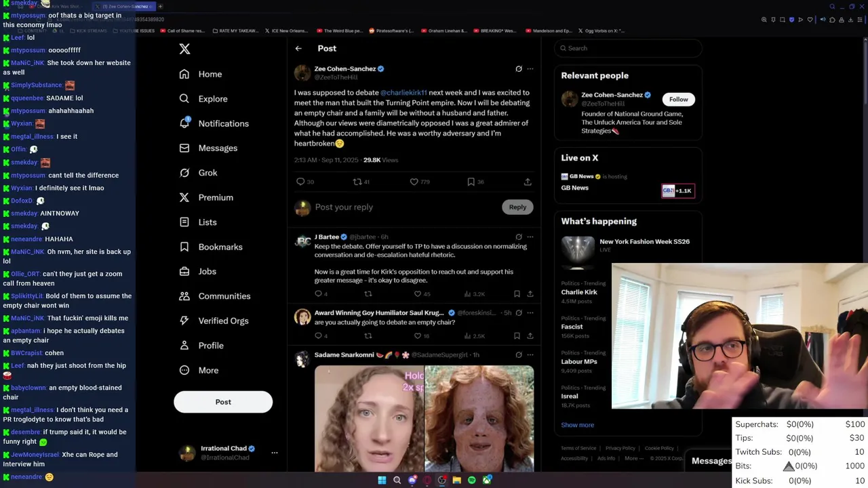Open Bookmarks in the sidebar
This screenshot has width=868, height=488.
[210, 247]
